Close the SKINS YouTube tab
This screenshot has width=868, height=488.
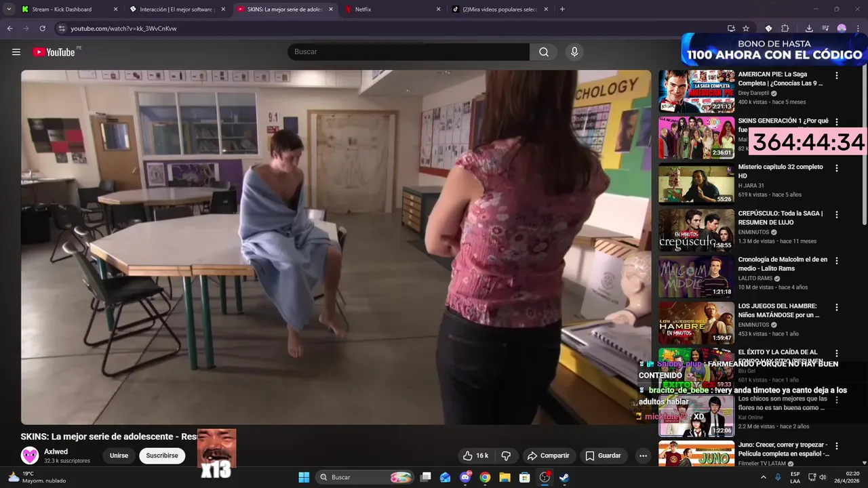click(x=331, y=9)
